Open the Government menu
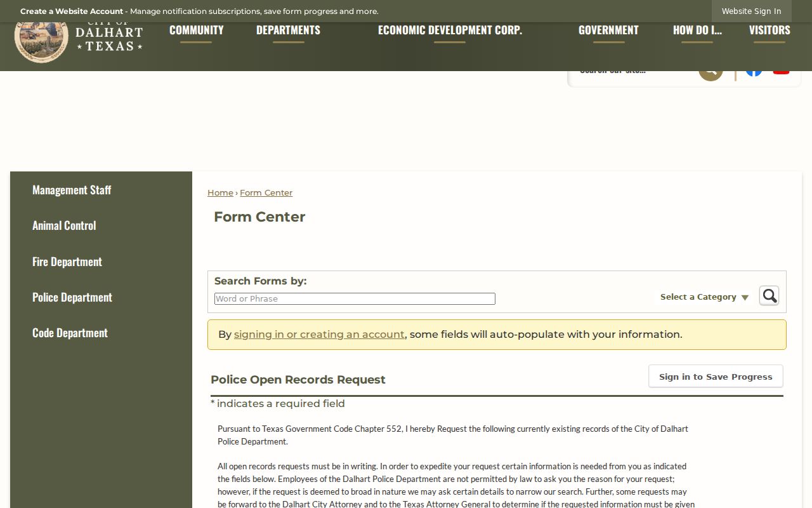This screenshot has height=508, width=812. tap(608, 30)
